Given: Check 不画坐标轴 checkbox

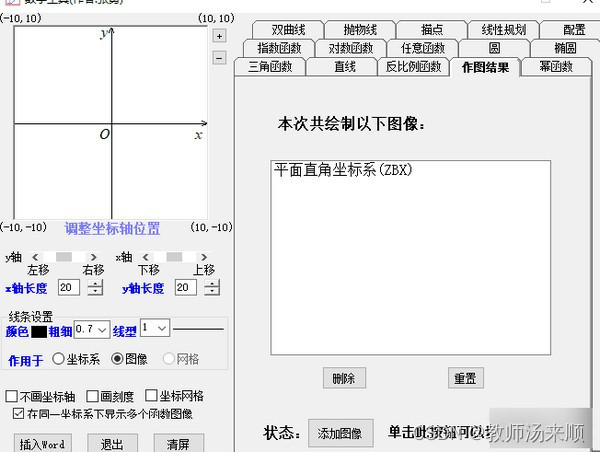Looking at the screenshot, I should point(11,397).
